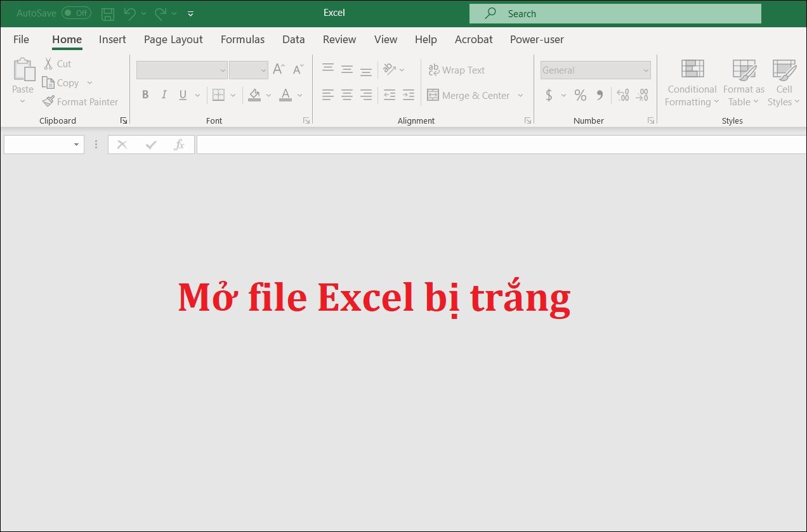Expand the Copy dropdown arrow
The width and height of the screenshot is (807, 532).
[x=89, y=82]
